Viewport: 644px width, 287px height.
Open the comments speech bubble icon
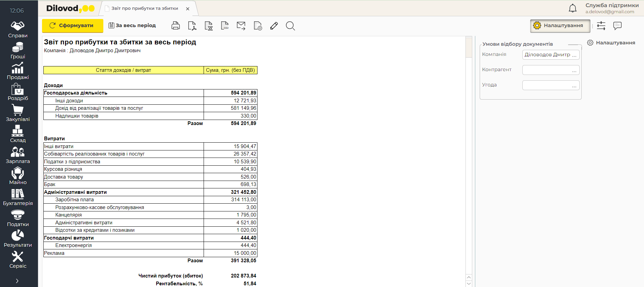(x=617, y=26)
